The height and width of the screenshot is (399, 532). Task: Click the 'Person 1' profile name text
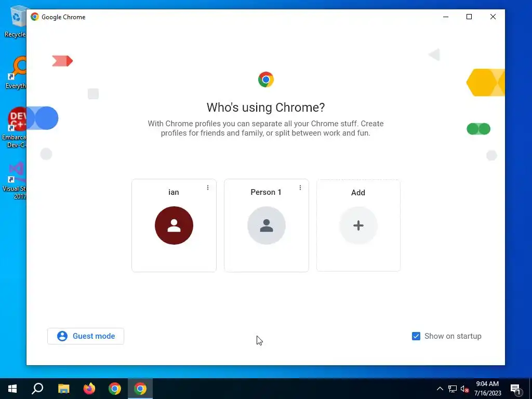point(266,192)
